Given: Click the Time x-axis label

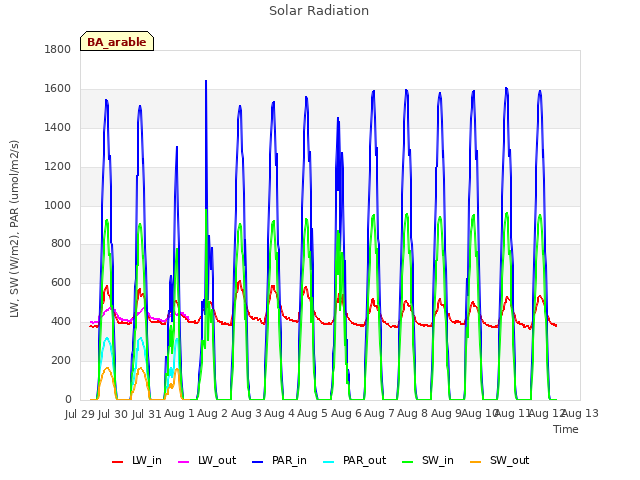Looking at the screenshot, I should [x=566, y=429].
